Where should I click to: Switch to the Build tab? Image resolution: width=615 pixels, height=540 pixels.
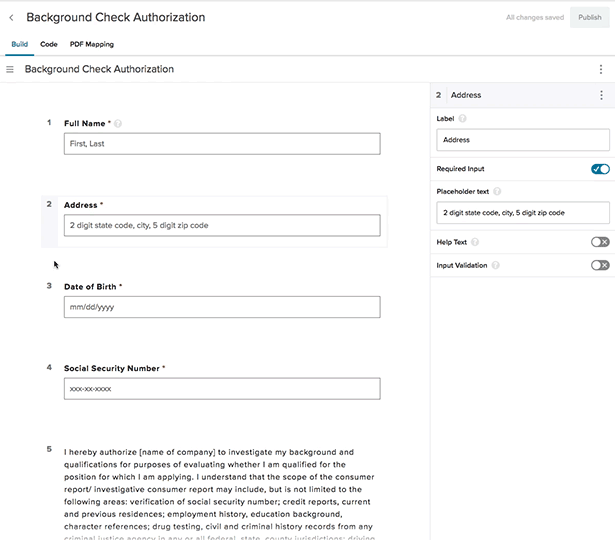pyautogui.click(x=20, y=44)
